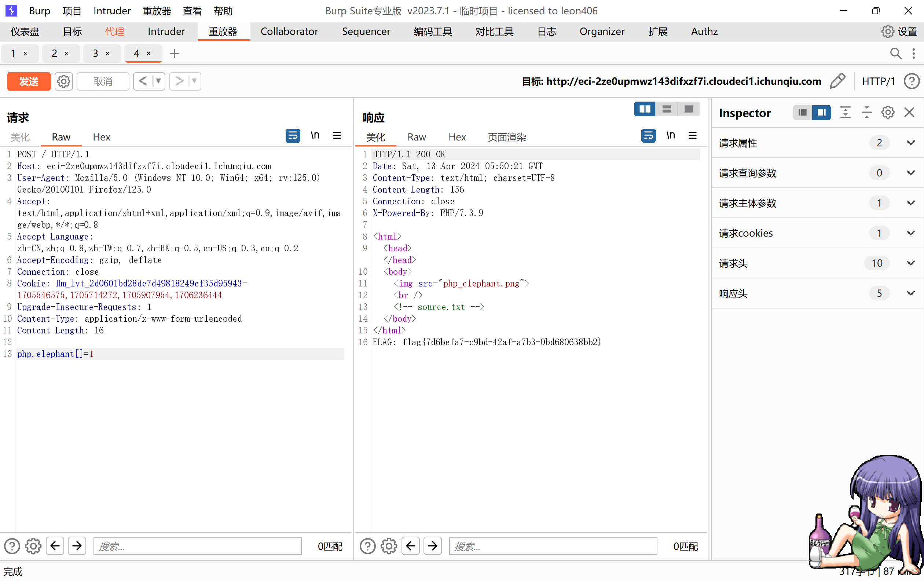924x581 pixels.
Task: Open response viewer hamburger menu
Action: pos(693,135)
